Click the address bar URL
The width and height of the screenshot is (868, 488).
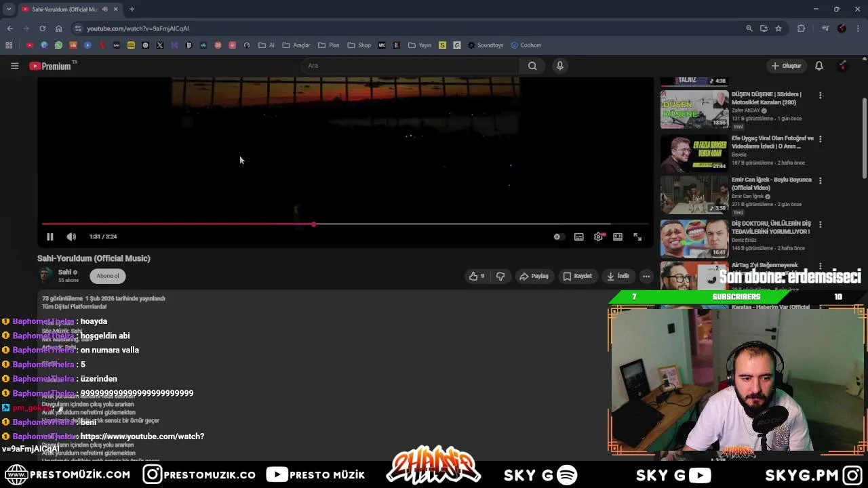[138, 28]
